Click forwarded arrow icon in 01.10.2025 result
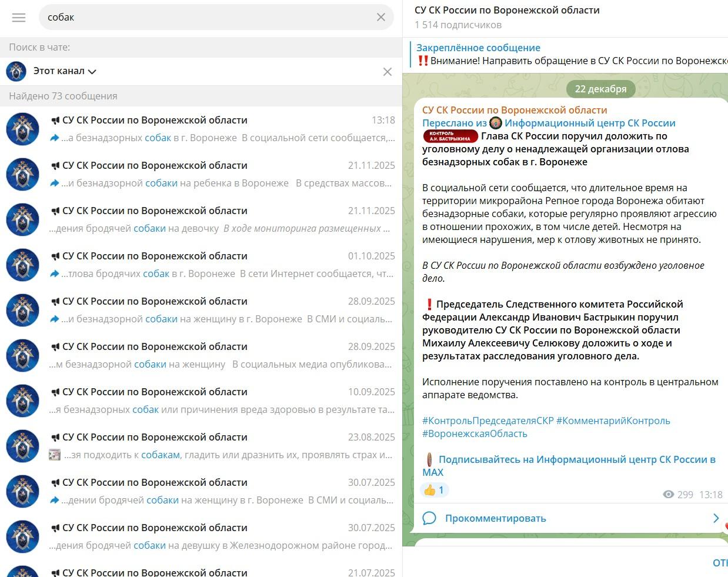Image resolution: width=728 pixels, height=577 pixels. (x=54, y=274)
